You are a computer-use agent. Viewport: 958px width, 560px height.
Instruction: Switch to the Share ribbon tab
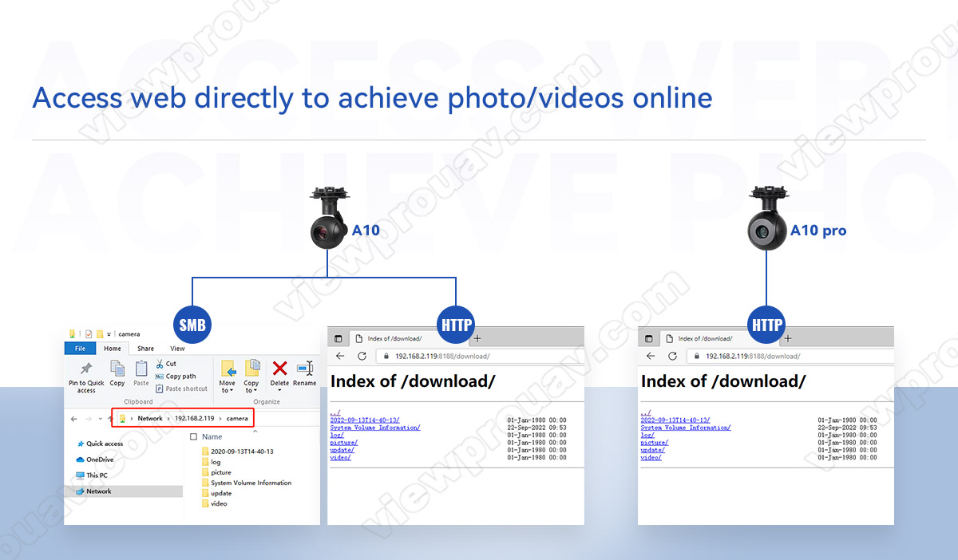point(145,349)
